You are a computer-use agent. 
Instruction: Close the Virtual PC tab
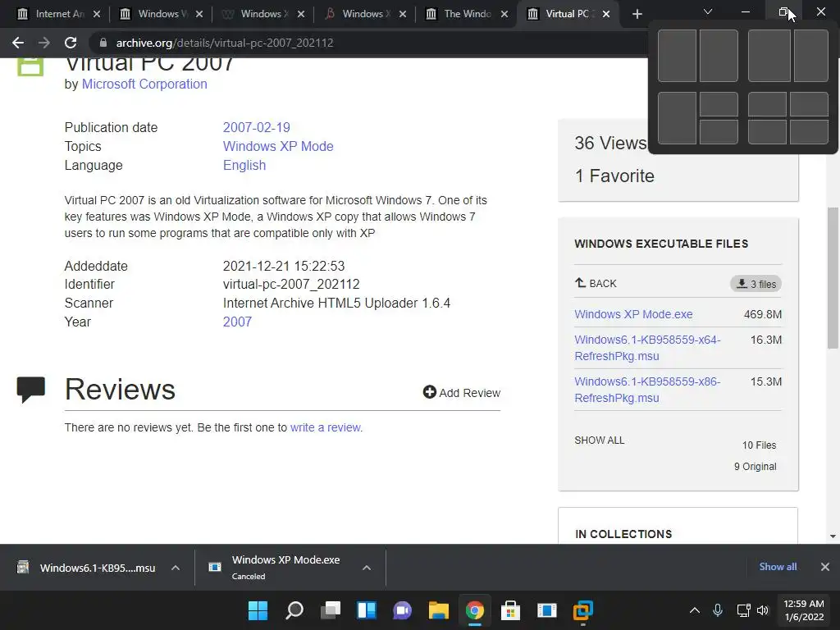tap(606, 14)
